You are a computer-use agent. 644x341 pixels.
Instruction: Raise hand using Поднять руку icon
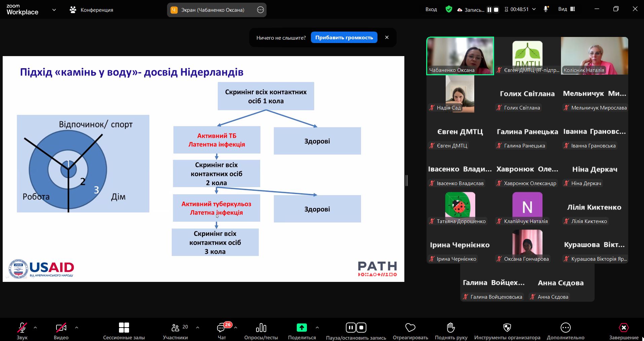(x=451, y=328)
